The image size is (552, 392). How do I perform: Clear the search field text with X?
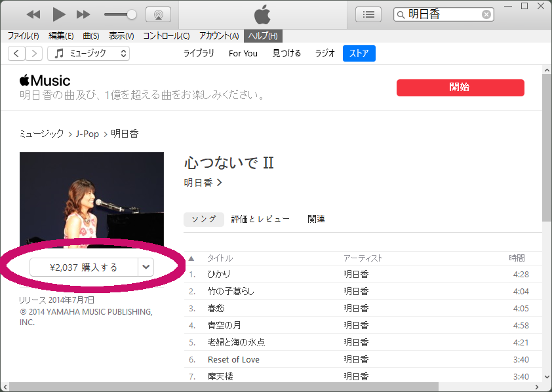[486, 14]
